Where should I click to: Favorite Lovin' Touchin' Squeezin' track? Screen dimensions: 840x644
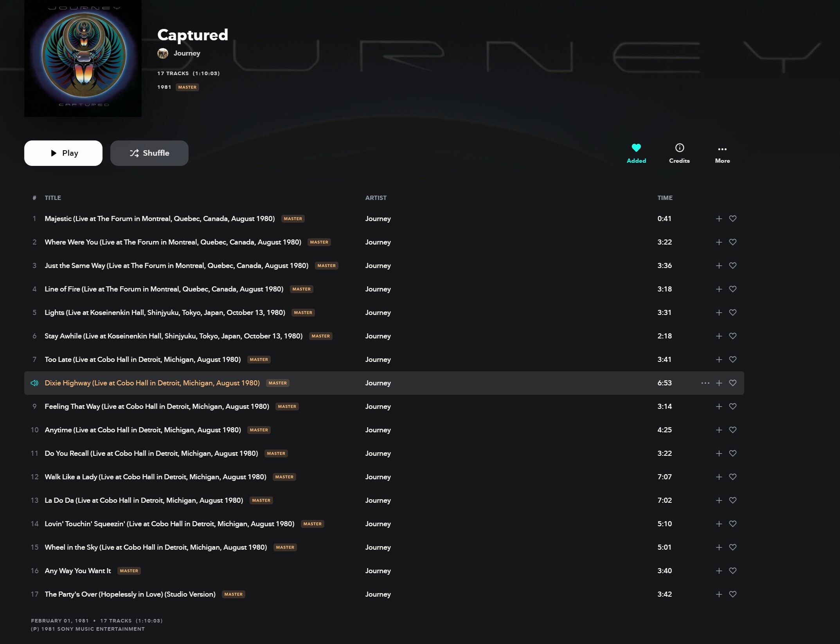click(733, 524)
